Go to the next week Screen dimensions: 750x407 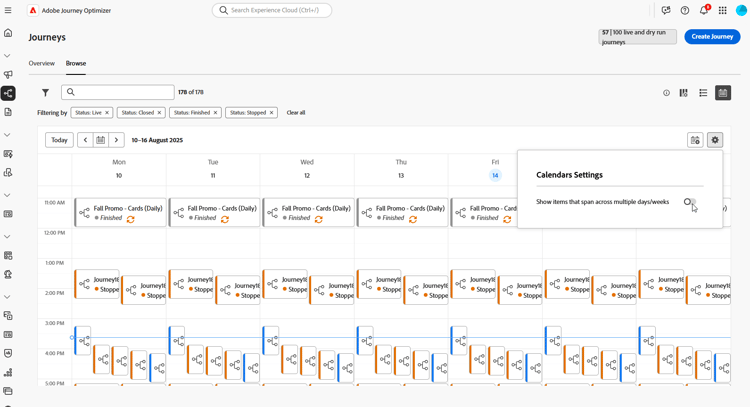point(116,140)
